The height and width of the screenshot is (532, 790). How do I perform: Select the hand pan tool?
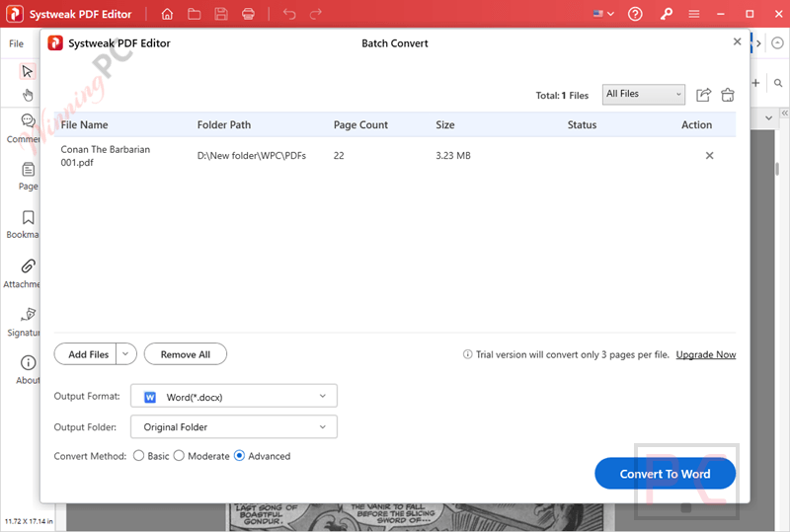(x=28, y=95)
